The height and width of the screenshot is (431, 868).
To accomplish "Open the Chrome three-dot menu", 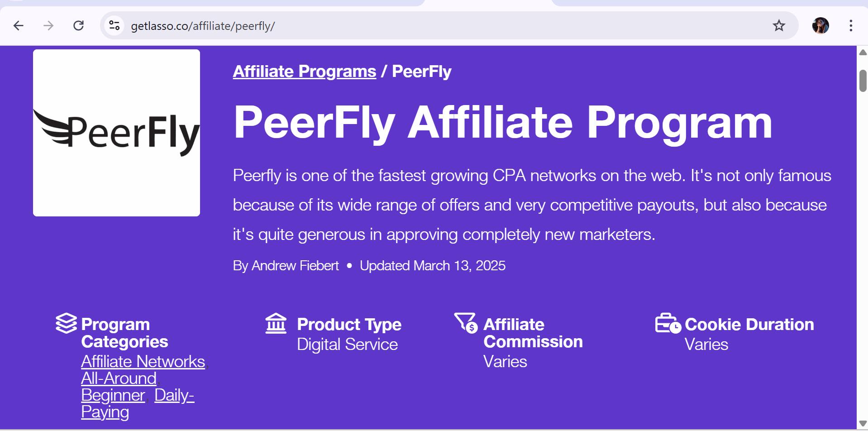I will point(851,26).
